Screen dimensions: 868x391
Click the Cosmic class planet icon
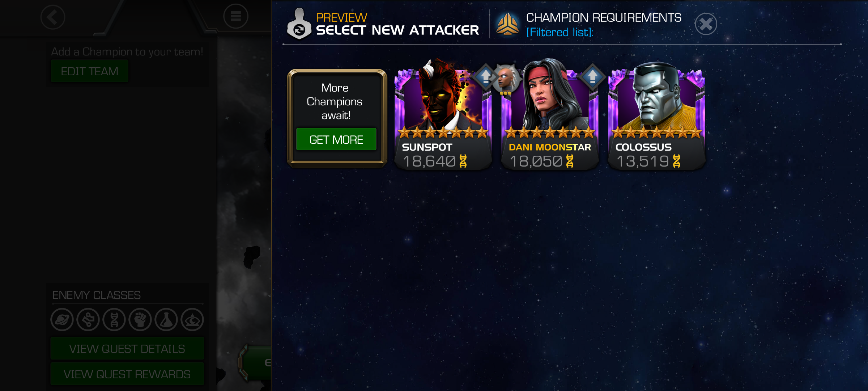pos(62,320)
